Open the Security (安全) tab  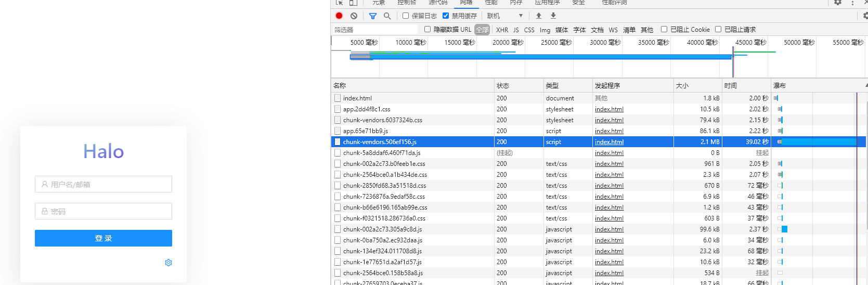pos(578,3)
